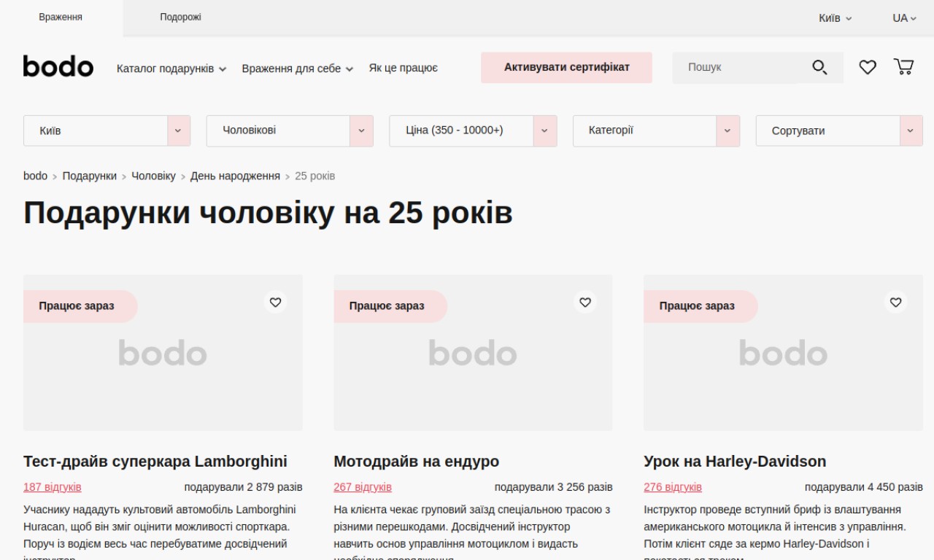This screenshot has height=560, width=934.
Task: Open the Чоловікові filter dropdown
Action: (290, 131)
